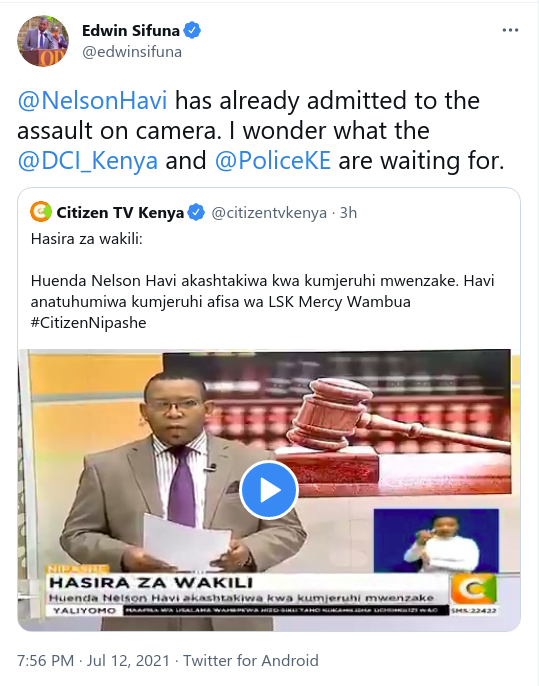The height and width of the screenshot is (686, 539).
Task: Click the @citizentvkenya handle
Action: point(269,213)
